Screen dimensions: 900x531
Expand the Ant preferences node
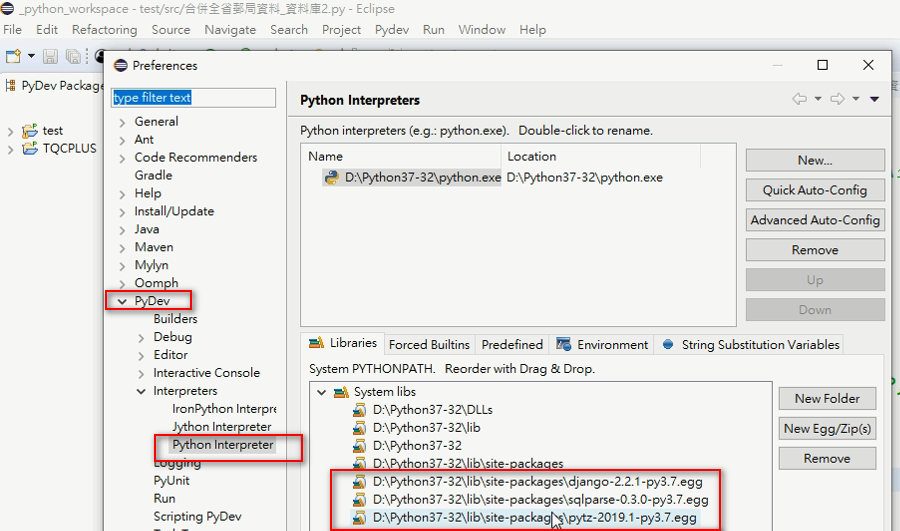coord(122,140)
